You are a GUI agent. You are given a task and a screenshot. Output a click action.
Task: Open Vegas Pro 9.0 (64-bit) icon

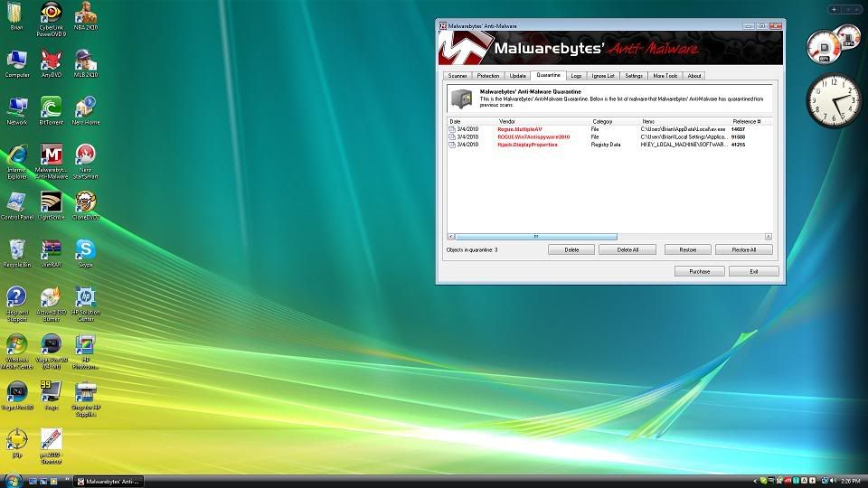(x=51, y=352)
